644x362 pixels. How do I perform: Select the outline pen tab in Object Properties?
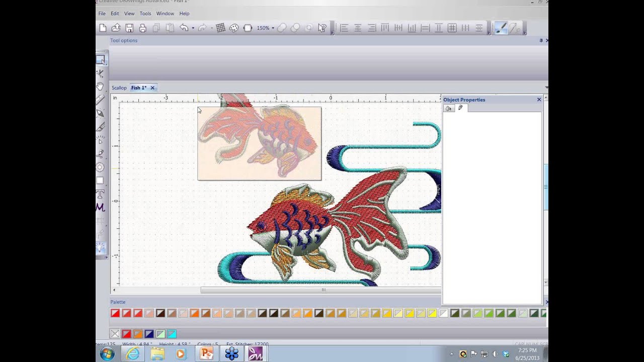point(460,108)
